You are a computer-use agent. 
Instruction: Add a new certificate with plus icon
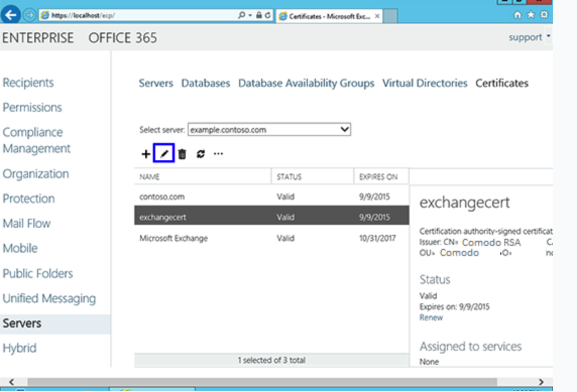[146, 154]
